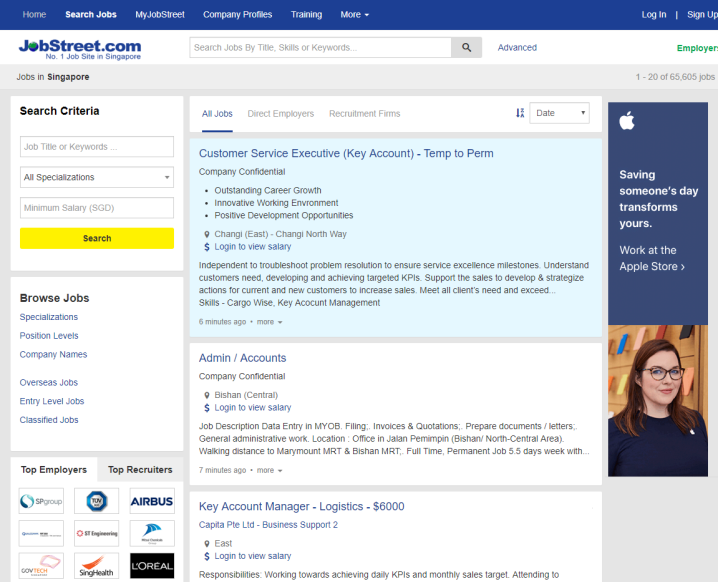Switch to the Direct Employers tab

tap(281, 114)
